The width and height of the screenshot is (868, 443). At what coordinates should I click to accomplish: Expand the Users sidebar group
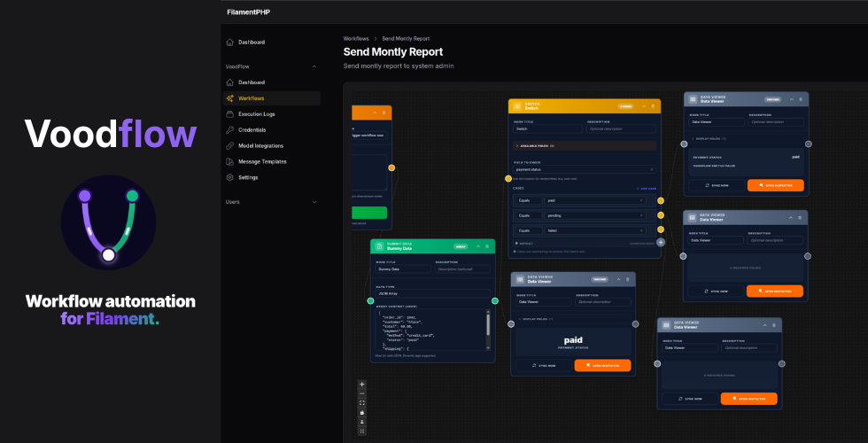tap(314, 202)
